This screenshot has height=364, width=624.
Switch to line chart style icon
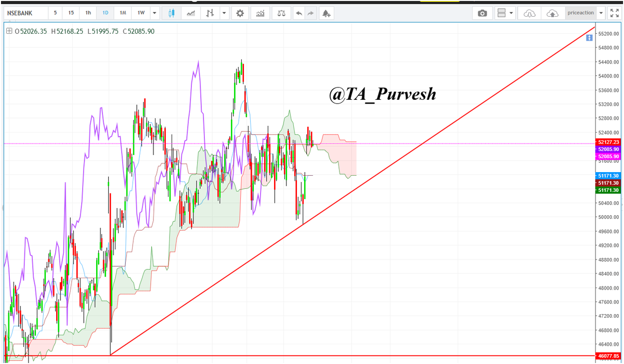click(x=191, y=13)
